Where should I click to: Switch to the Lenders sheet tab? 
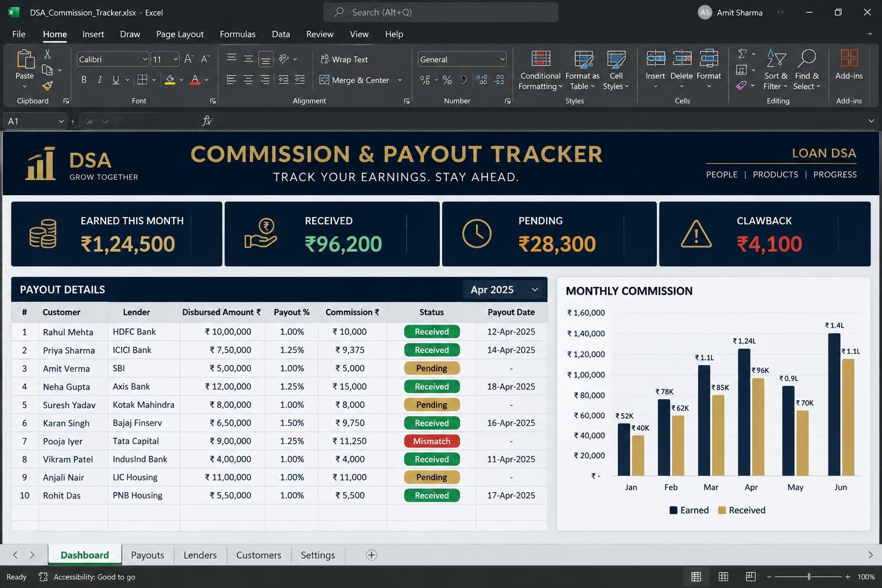pyautogui.click(x=200, y=555)
